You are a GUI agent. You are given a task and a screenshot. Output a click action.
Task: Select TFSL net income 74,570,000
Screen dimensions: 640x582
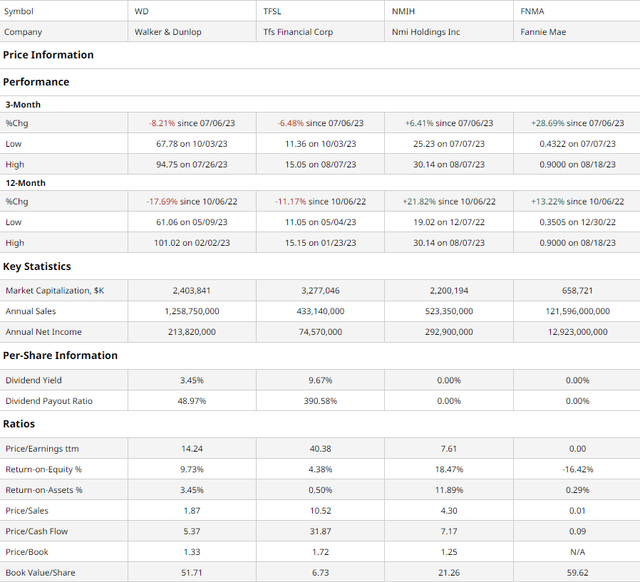(320, 332)
